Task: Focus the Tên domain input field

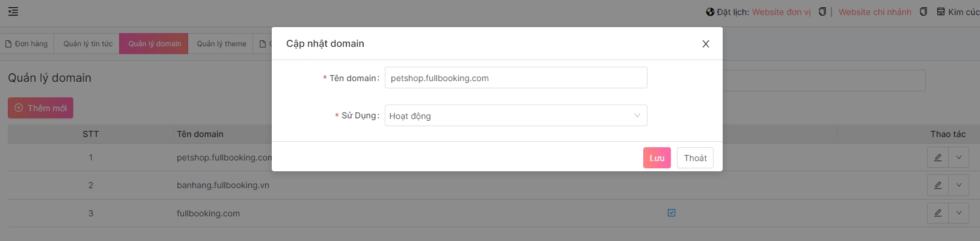Action: coord(515,78)
